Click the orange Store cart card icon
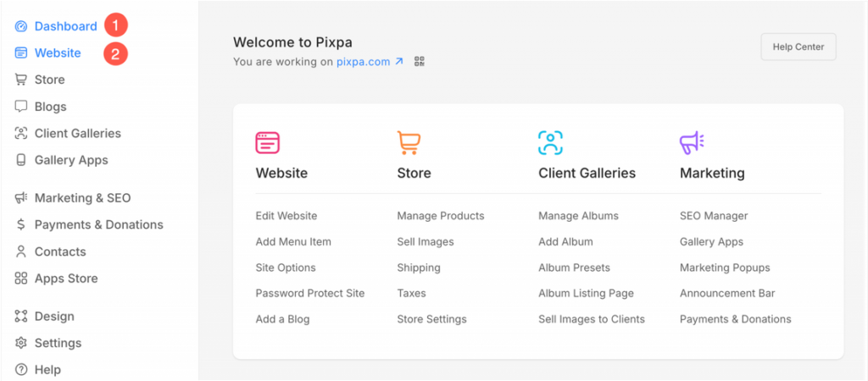Image resolution: width=868 pixels, height=381 pixels. click(x=409, y=143)
